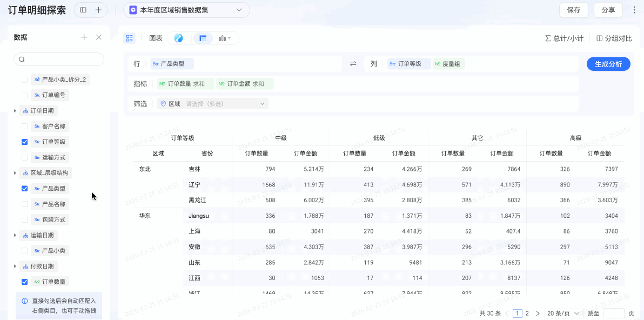Image resolution: width=644 pixels, height=320 pixels.
Task: Expand the 订单日期 tree node
Action: coord(15,110)
